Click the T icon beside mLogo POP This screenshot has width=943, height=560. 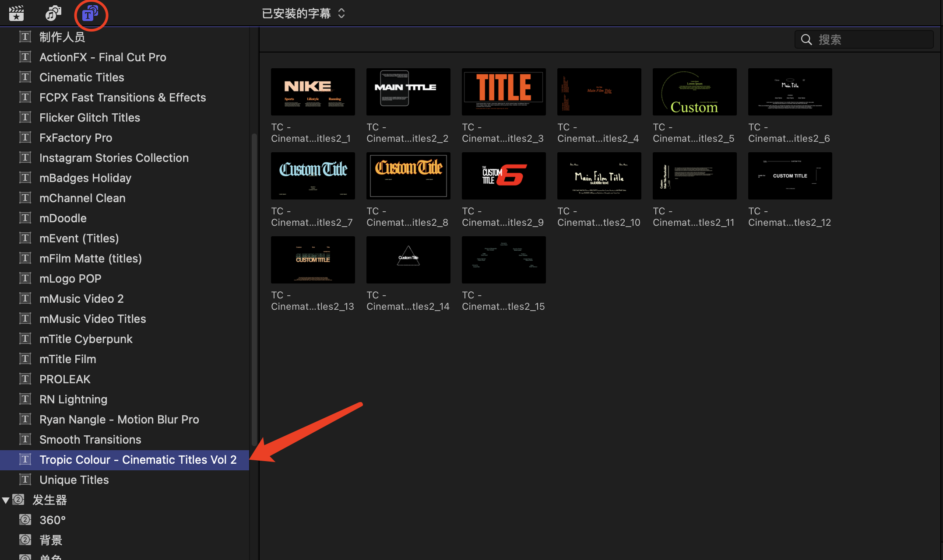coord(25,278)
